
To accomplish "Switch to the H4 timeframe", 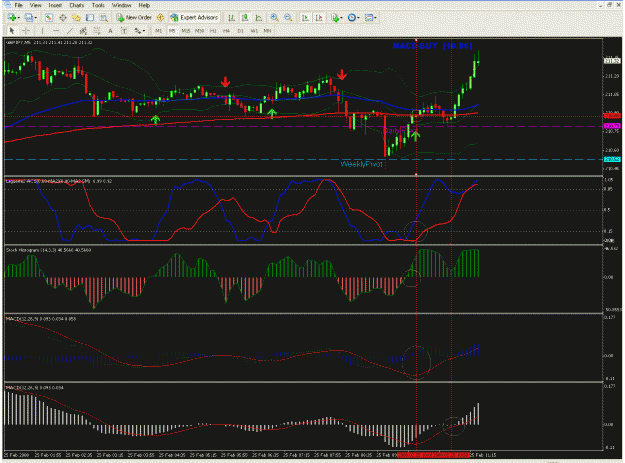I will (226, 31).
